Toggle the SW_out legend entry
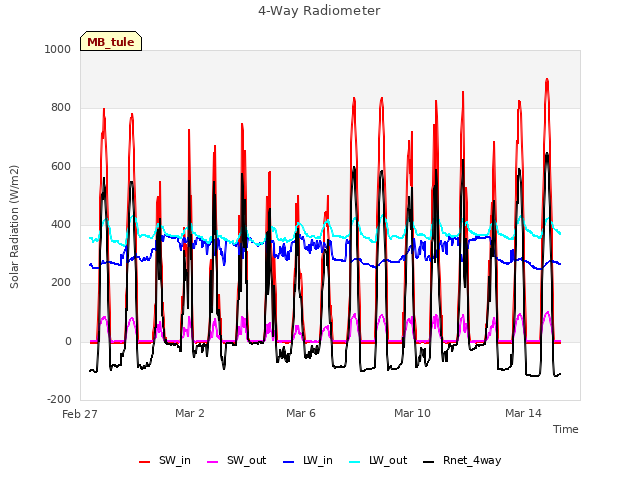Screen dimensions: 640x480 [x=237, y=461]
